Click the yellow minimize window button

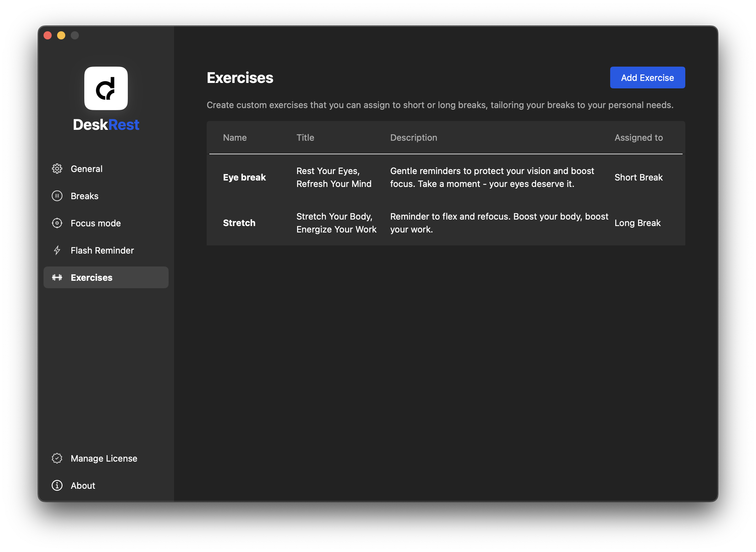61,35
